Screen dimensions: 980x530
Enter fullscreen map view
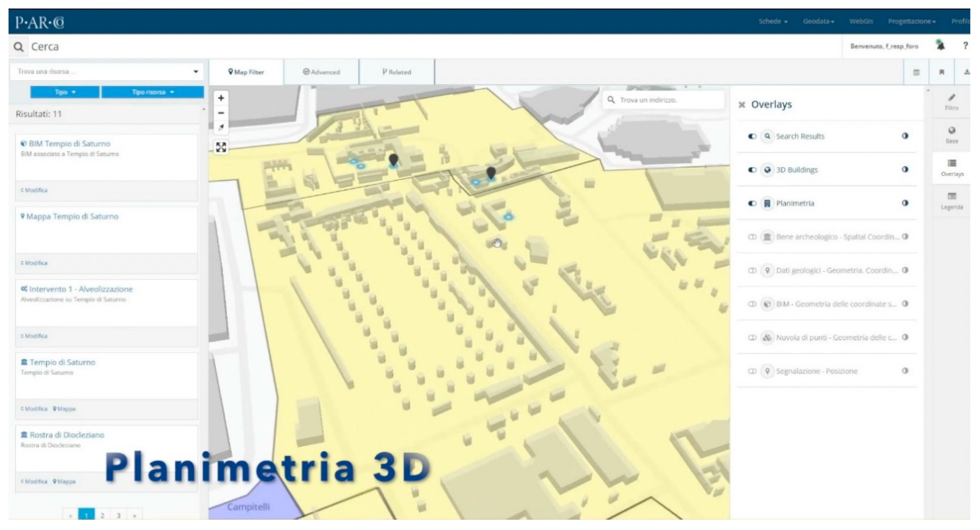pos(221,147)
